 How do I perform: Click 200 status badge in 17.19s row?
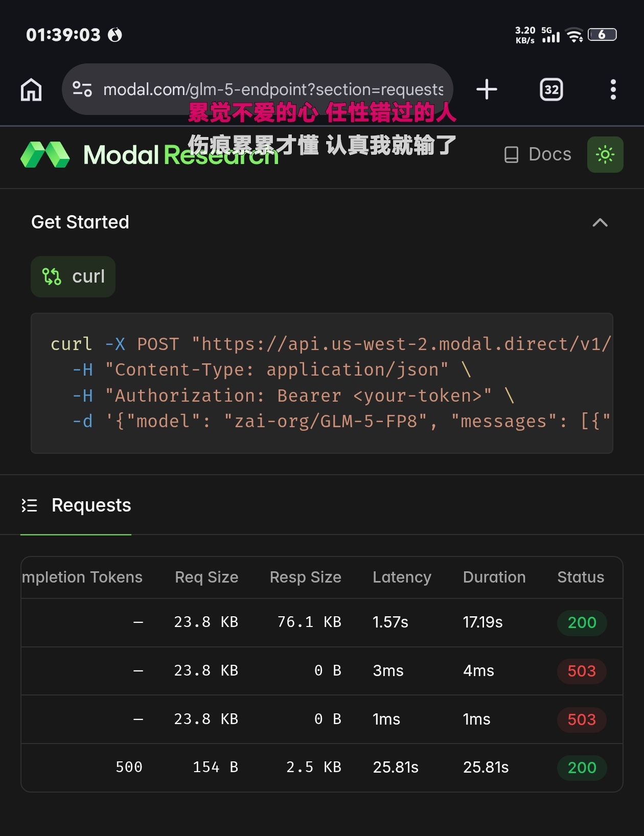tap(582, 622)
